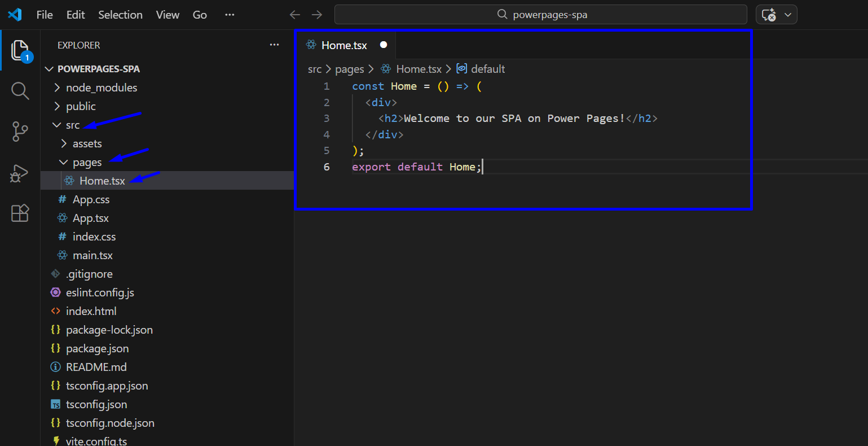This screenshot has height=446, width=868.
Task: Open the Search view icon
Action: [x=20, y=90]
